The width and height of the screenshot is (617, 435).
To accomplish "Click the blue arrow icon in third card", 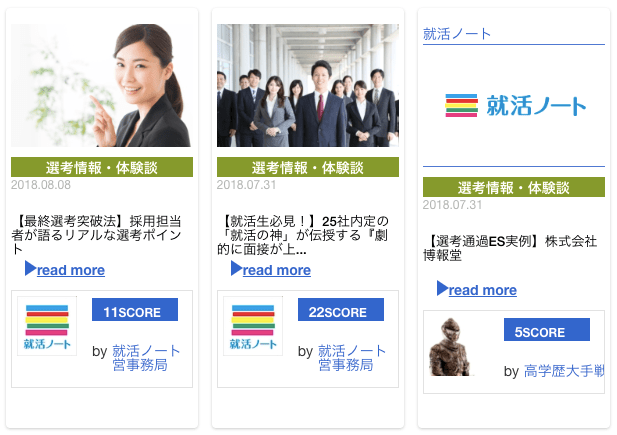I will [x=442, y=288].
